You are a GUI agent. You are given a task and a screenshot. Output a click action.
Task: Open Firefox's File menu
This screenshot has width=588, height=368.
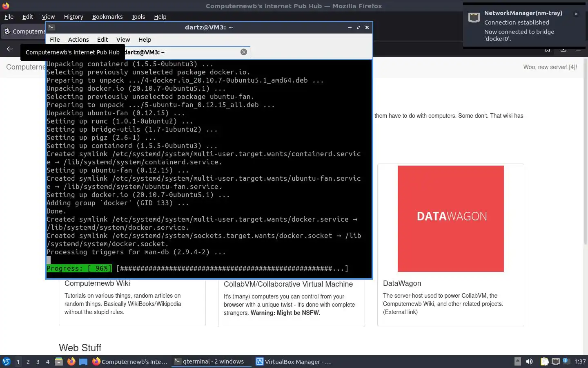click(x=9, y=17)
